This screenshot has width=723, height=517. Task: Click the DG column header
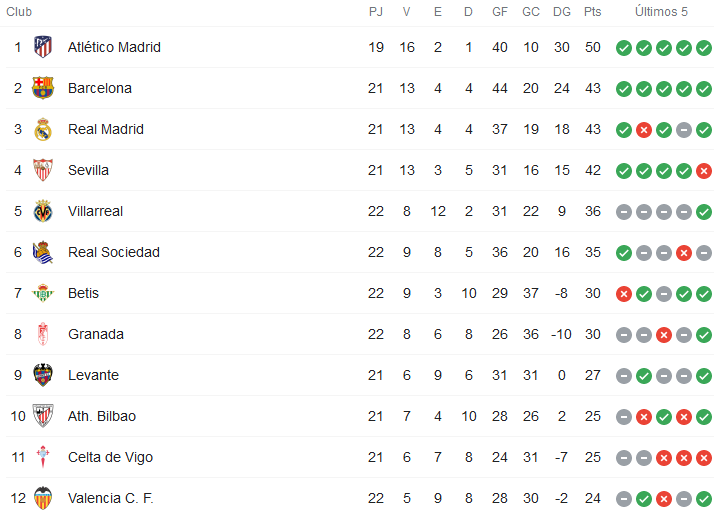pyautogui.click(x=562, y=12)
